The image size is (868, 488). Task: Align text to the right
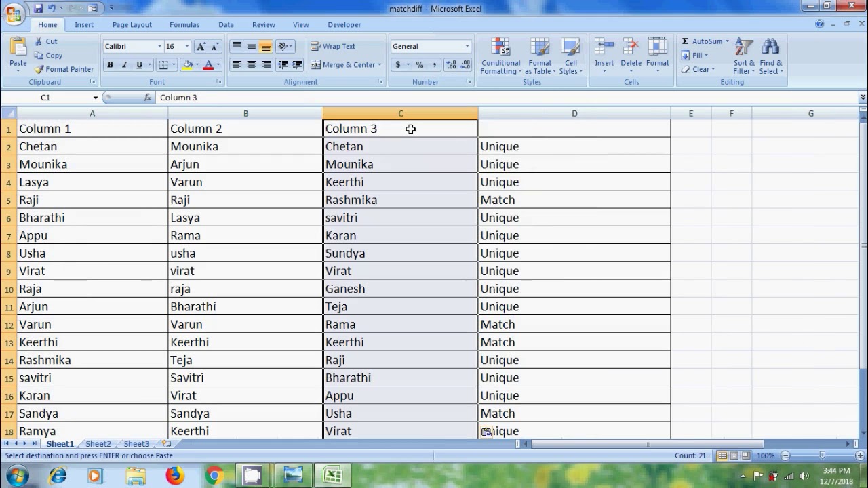tap(266, 64)
